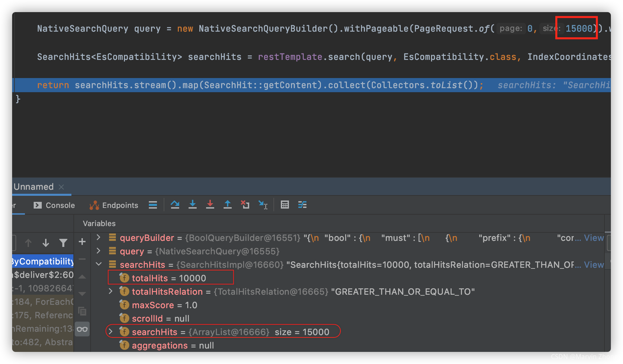
Task: Open the Endpoints tab
Action: [x=114, y=205]
